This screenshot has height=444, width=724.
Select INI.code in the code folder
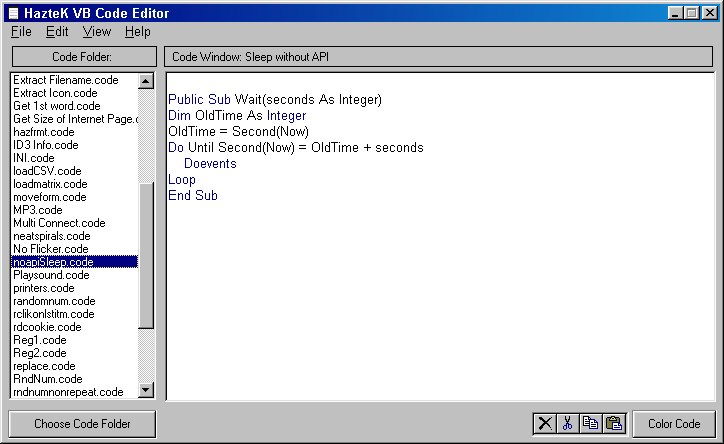click(x=35, y=158)
